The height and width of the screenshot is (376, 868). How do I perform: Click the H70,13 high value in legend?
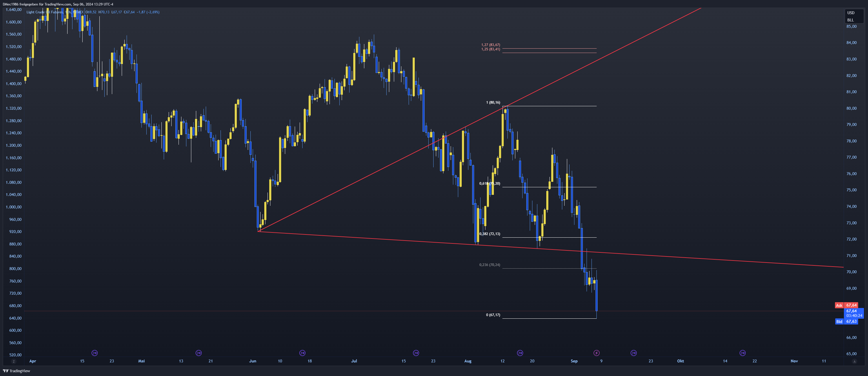(104, 12)
